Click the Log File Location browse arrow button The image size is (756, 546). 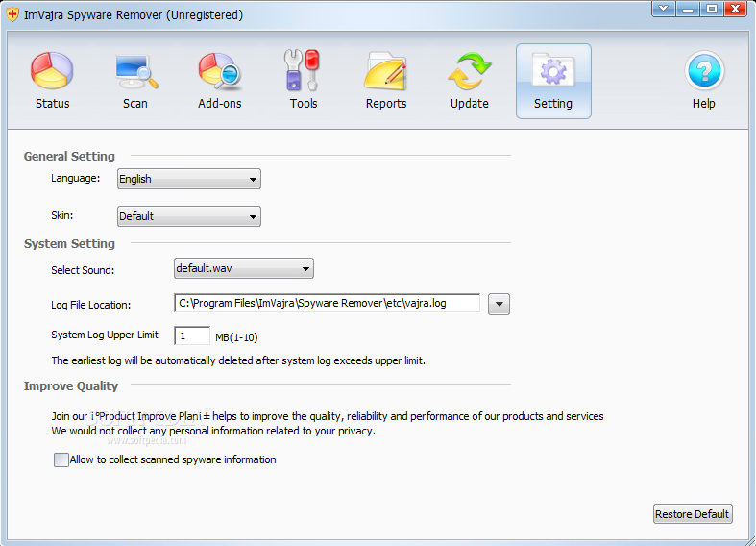pos(499,305)
